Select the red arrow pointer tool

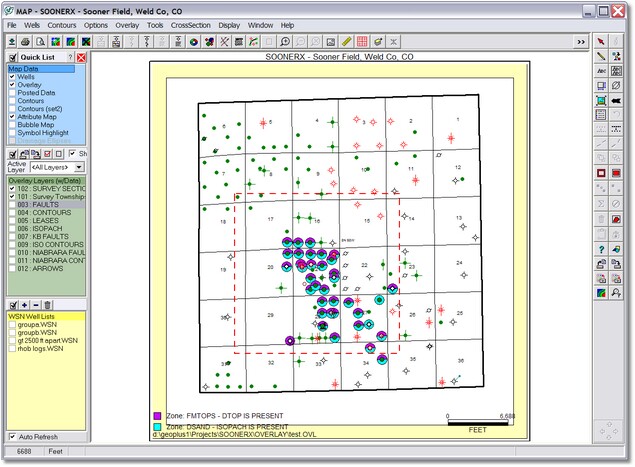pyautogui.click(x=601, y=42)
